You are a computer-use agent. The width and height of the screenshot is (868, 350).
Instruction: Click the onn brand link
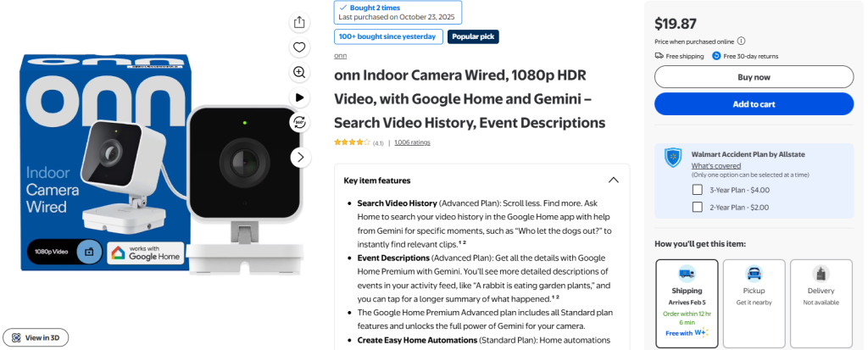[x=341, y=55]
